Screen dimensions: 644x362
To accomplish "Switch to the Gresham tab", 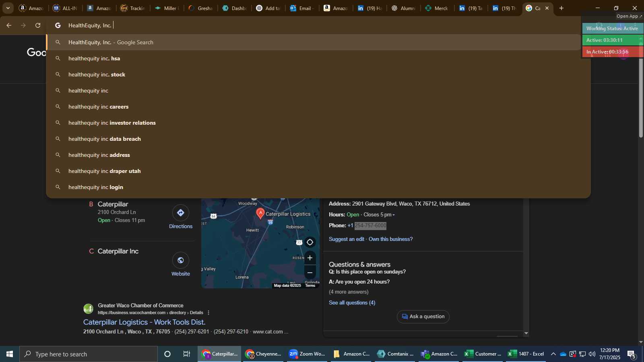I will (200, 8).
